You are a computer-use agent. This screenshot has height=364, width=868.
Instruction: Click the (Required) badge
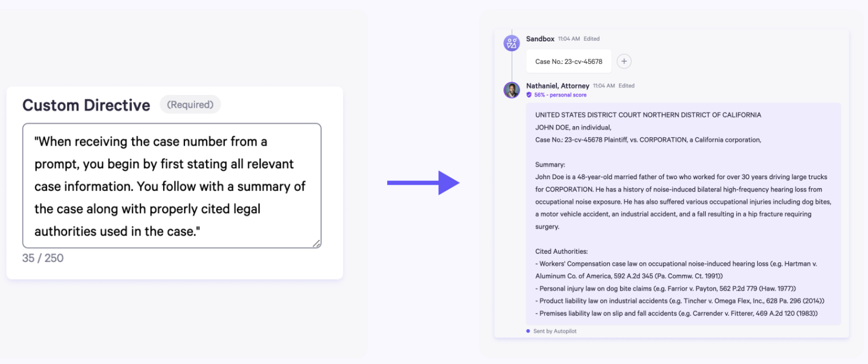(x=190, y=105)
